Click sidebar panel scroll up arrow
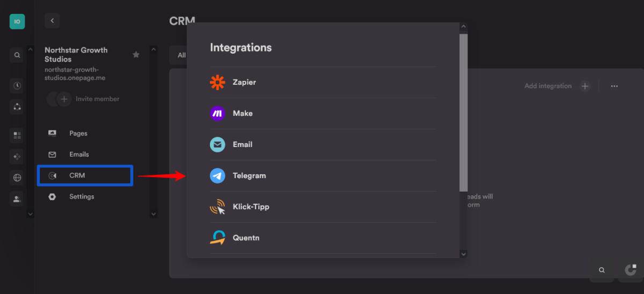The width and height of the screenshot is (644, 294). coord(153,49)
